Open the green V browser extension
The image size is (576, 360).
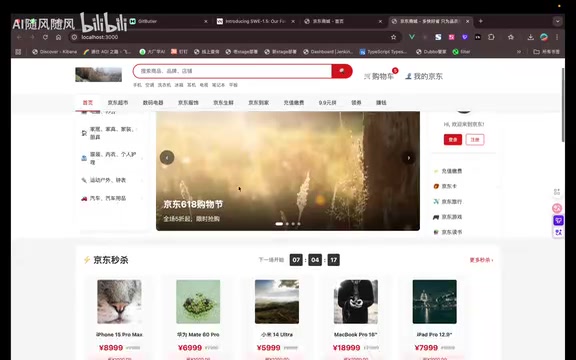point(412,37)
